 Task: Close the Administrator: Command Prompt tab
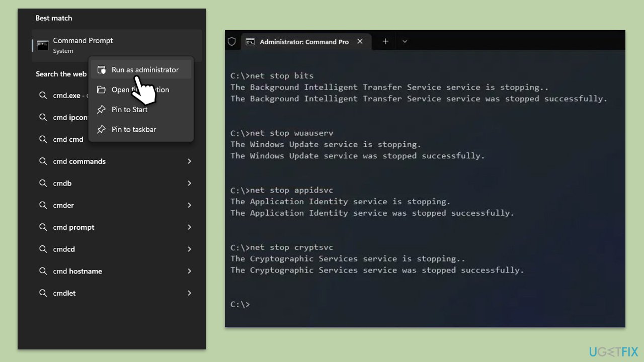[360, 42]
